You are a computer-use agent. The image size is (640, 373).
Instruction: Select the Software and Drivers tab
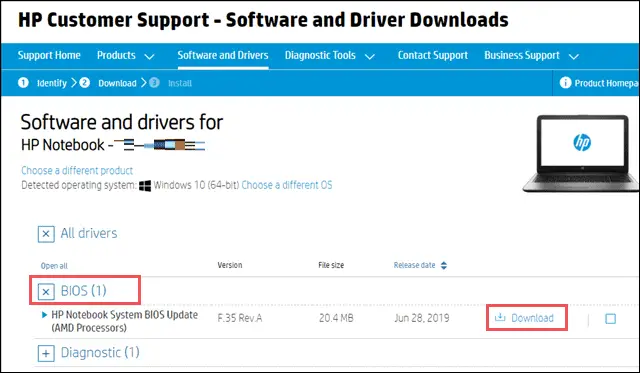(x=223, y=56)
